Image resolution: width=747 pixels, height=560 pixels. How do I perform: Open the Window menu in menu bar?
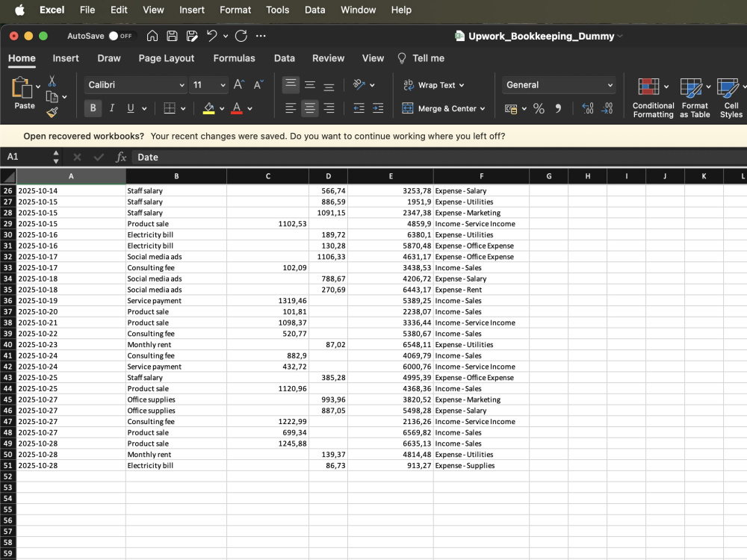(359, 10)
